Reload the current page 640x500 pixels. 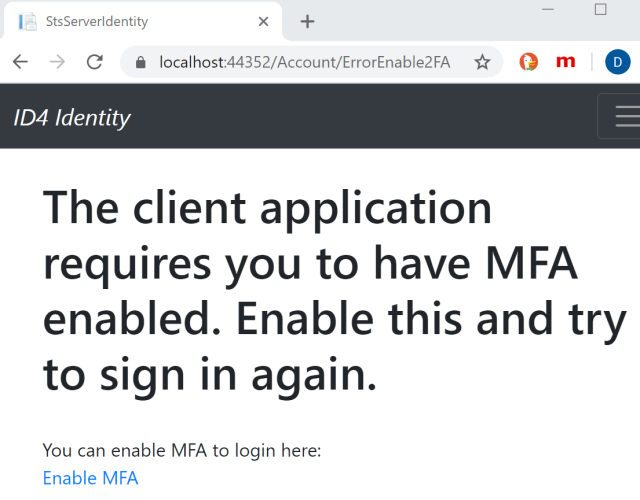[95, 62]
